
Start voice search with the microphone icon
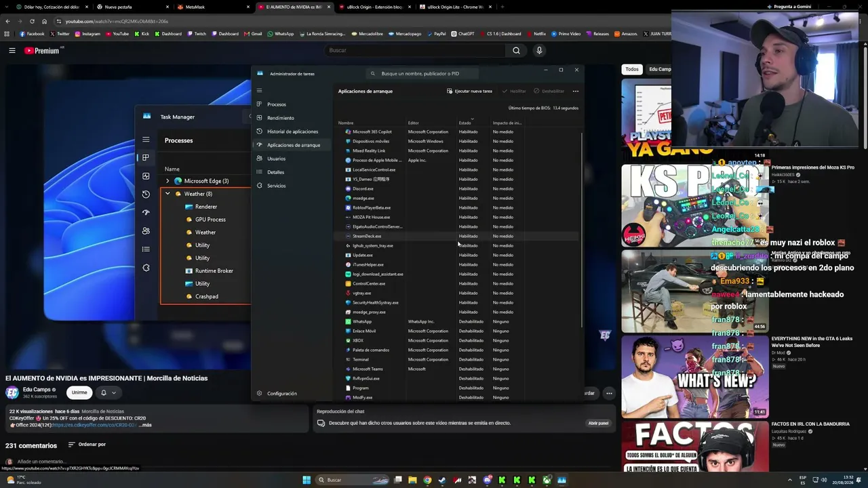(x=539, y=50)
